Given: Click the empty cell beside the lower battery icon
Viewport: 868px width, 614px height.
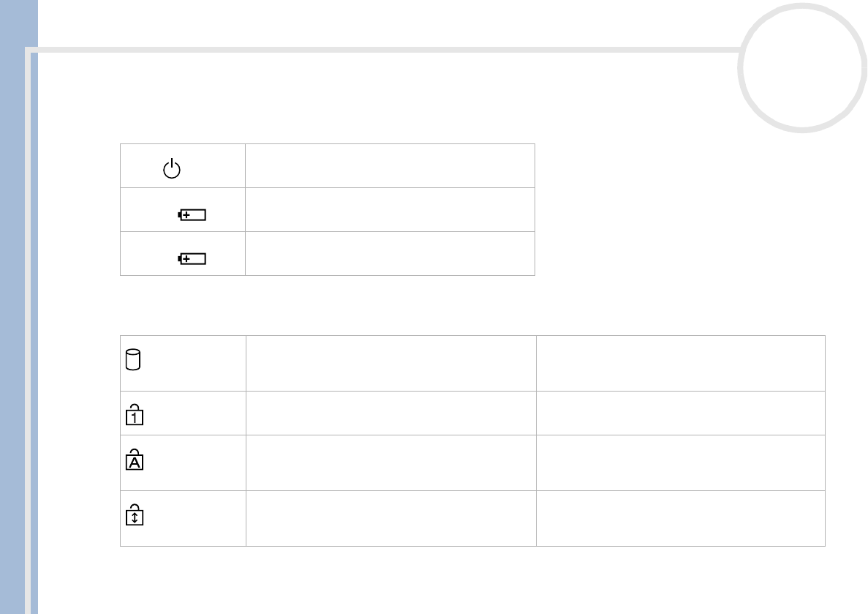Looking at the screenshot, I should click(390, 253).
